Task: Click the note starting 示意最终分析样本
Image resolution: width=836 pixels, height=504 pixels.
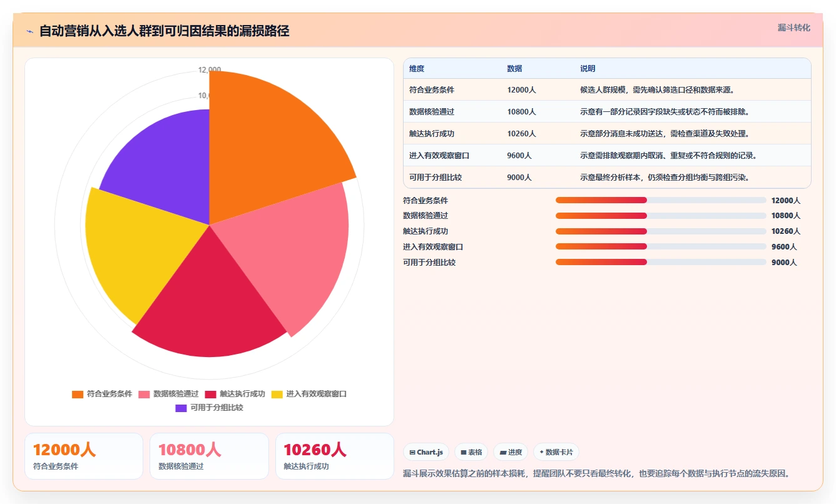Action: click(x=665, y=178)
